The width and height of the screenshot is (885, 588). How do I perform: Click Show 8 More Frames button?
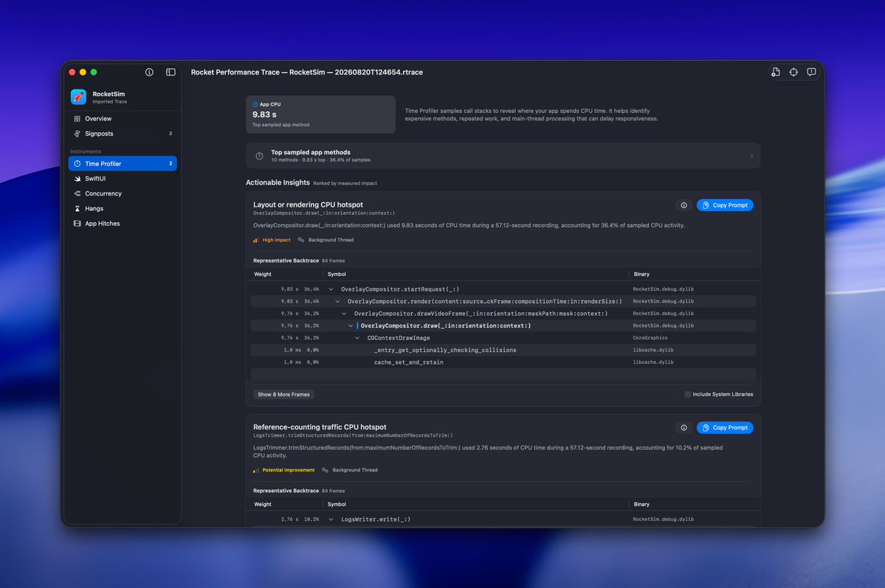tap(283, 395)
